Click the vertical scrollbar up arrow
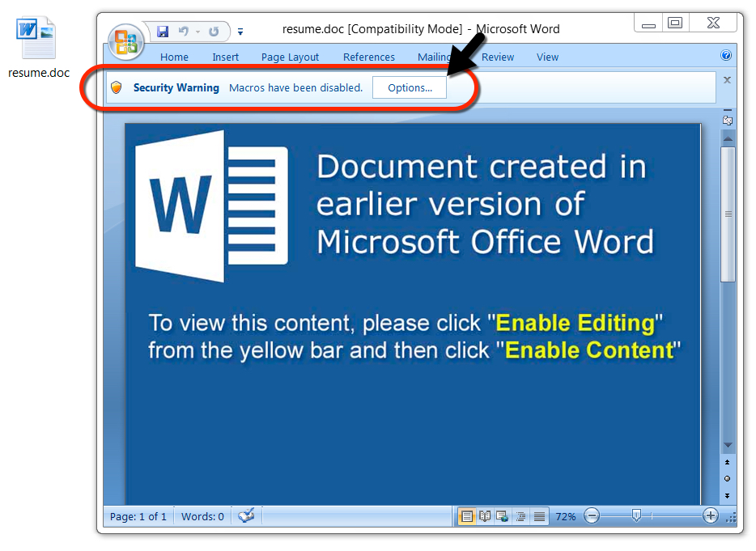 tap(728, 139)
